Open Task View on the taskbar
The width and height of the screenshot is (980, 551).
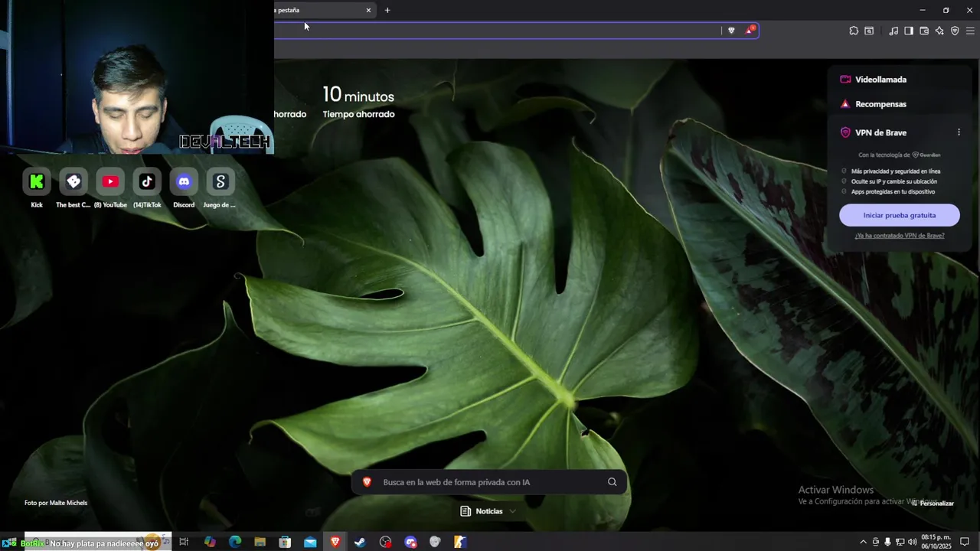tap(184, 542)
